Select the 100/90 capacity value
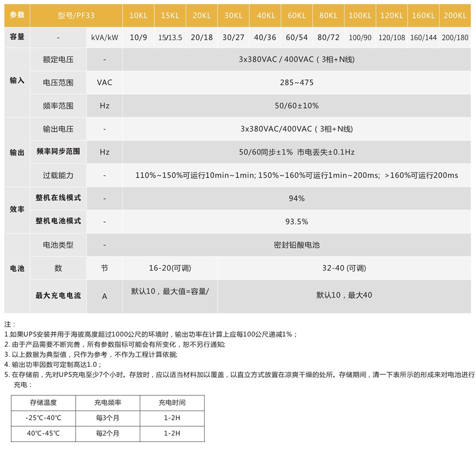This screenshot has height=451, width=476. [x=360, y=38]
